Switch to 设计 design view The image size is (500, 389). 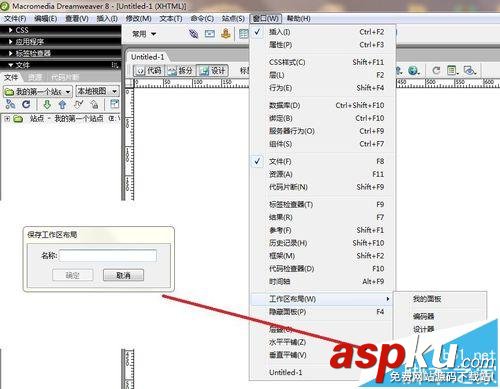[212, 70]
